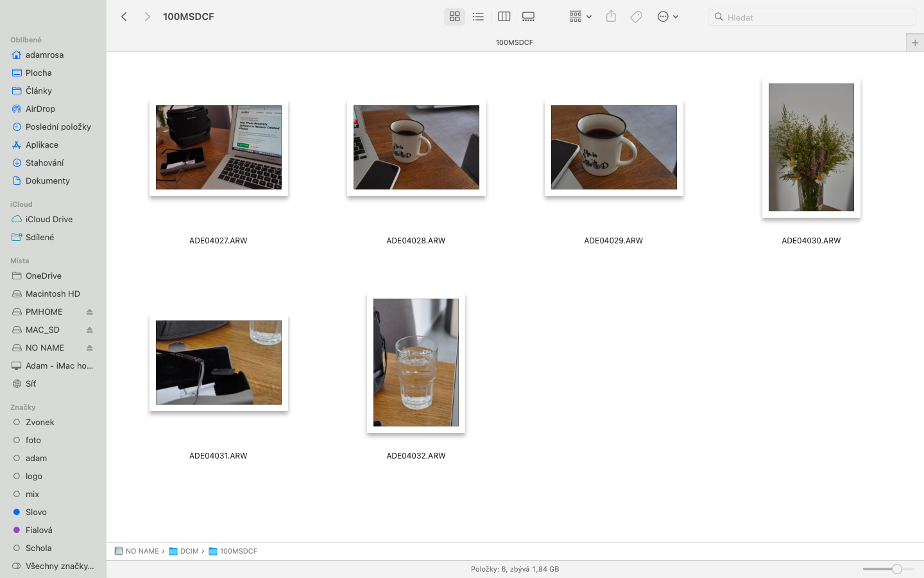924x578 pixels.
Task: Open the group-by options dropdown
Action: pyautogui.click(x=580, y=17)
